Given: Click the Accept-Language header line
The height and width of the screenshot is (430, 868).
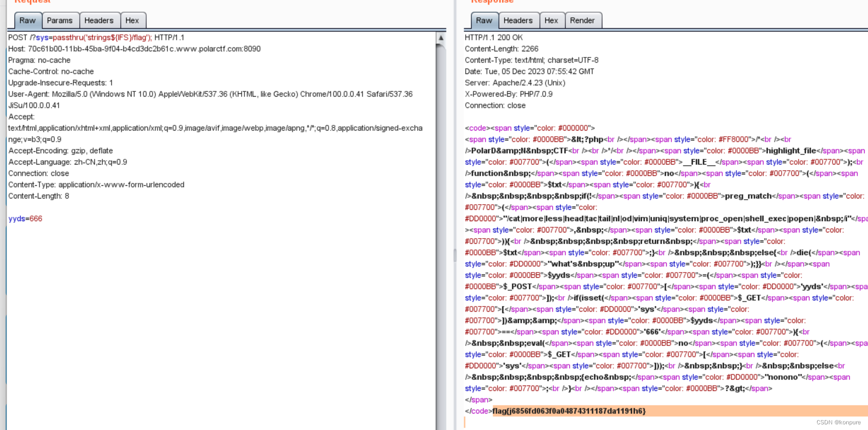Looking at the screenshot, I should point(67,162).
